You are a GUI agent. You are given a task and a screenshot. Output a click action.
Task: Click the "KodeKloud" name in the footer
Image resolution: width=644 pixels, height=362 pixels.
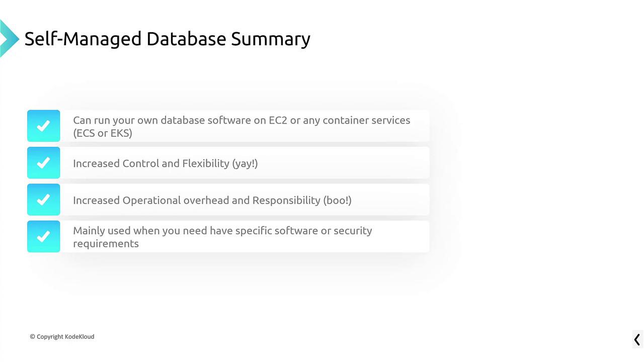(x=79, y=337)
